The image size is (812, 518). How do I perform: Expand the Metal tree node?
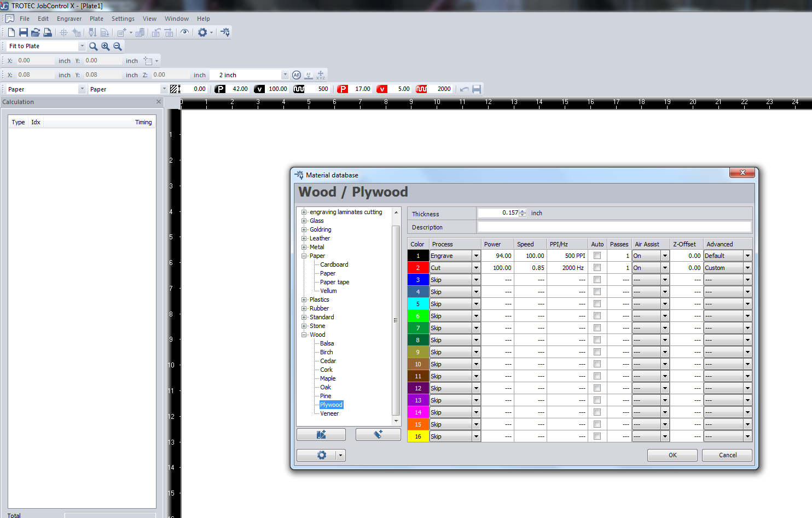(304, 247)
